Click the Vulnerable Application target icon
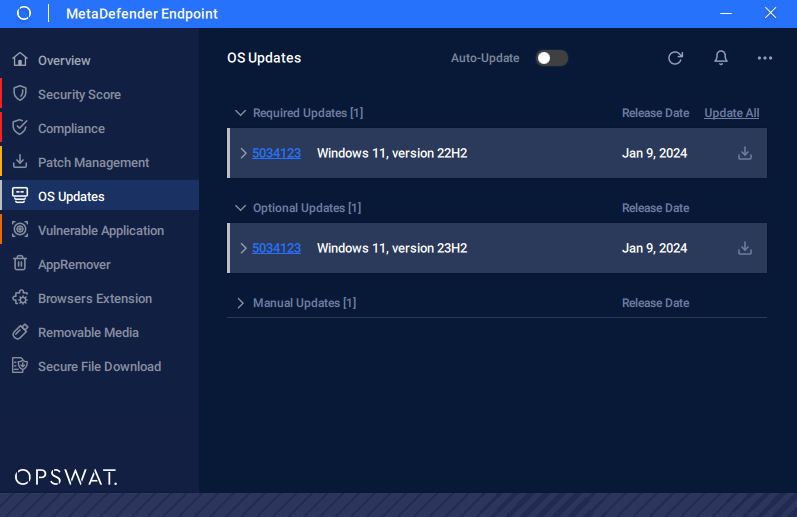Image resolution: width=797 pixels, height=517 pixels. coord(20,229)
